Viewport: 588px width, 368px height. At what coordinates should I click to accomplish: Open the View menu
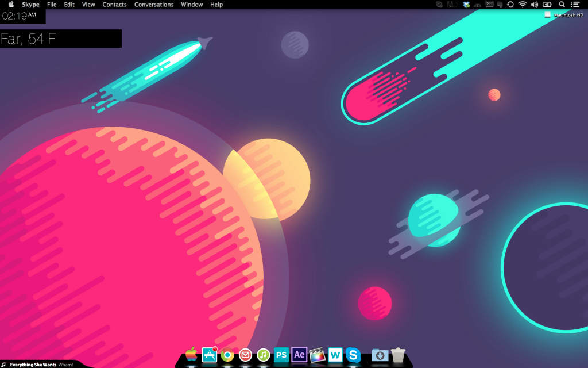(88, 5)
